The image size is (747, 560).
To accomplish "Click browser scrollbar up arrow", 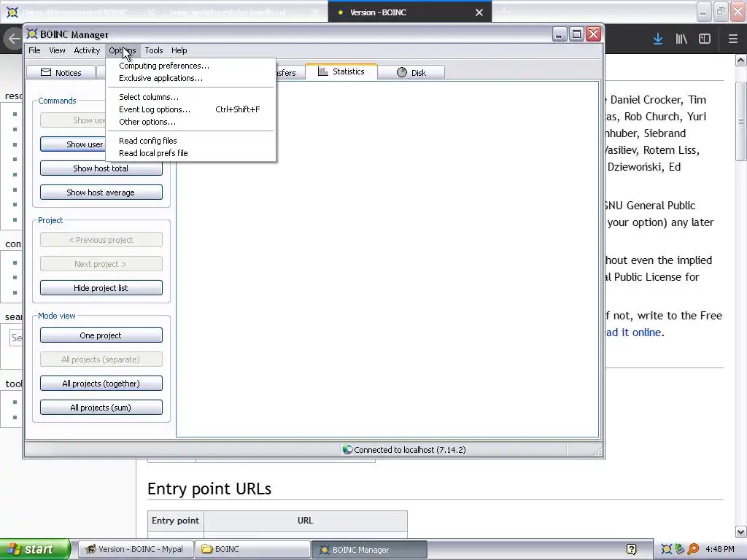I will (741, 61).
